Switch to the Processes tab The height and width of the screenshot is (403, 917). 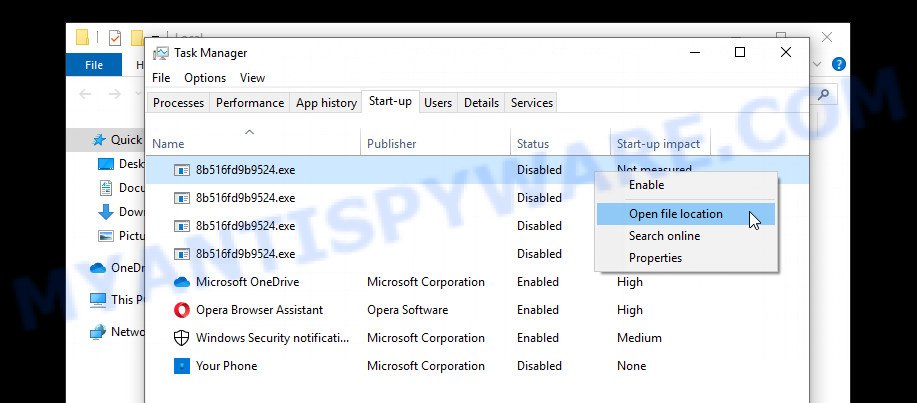tap(178, 103)
